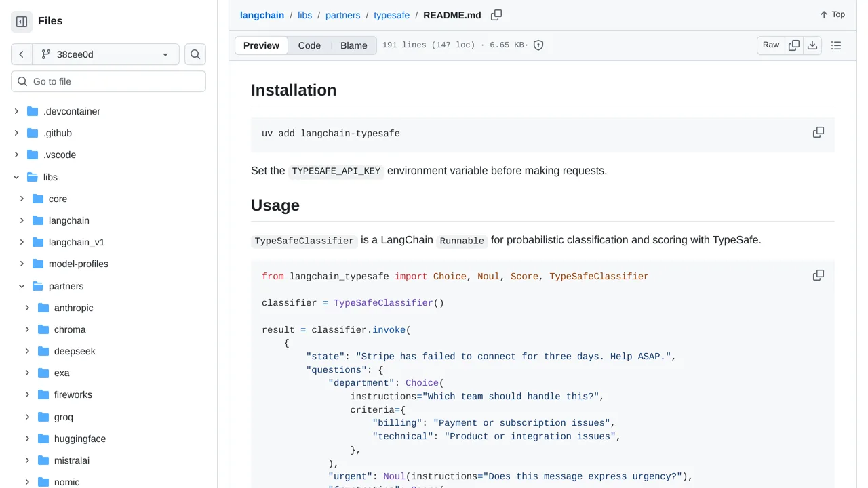Expand the huggingface folder chevron
The width and height of the screenshot is (868, 488).
27,439
